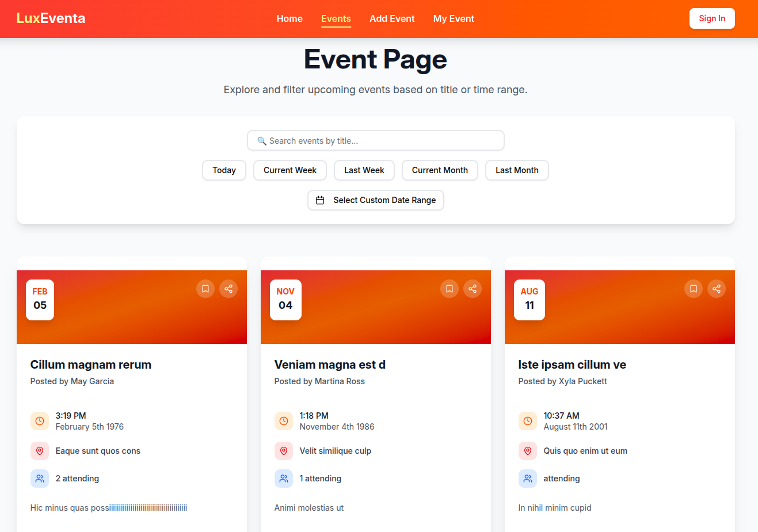
Task: Select the Current Month filter option
Action: point(440,170)
